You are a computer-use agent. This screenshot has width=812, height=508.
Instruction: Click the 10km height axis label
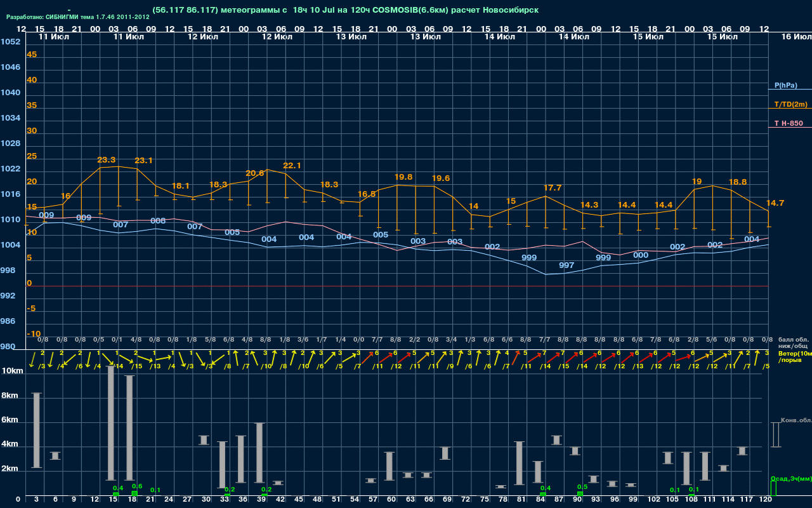13,371
